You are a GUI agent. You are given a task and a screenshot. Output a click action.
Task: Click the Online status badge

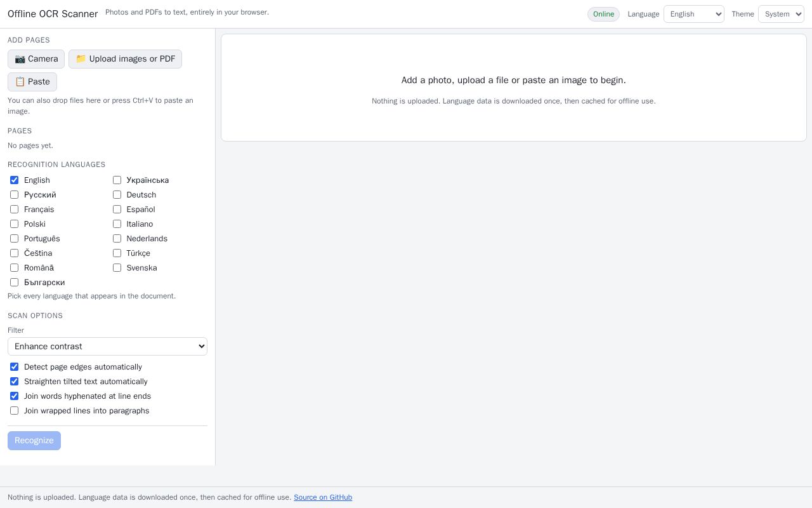(x=603, y=14)
